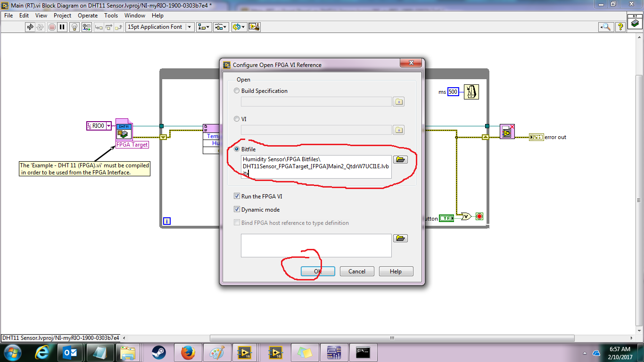This screenshot has width=644, height=362.
Task: Click the Bitfile path text field
Action: 316,167
